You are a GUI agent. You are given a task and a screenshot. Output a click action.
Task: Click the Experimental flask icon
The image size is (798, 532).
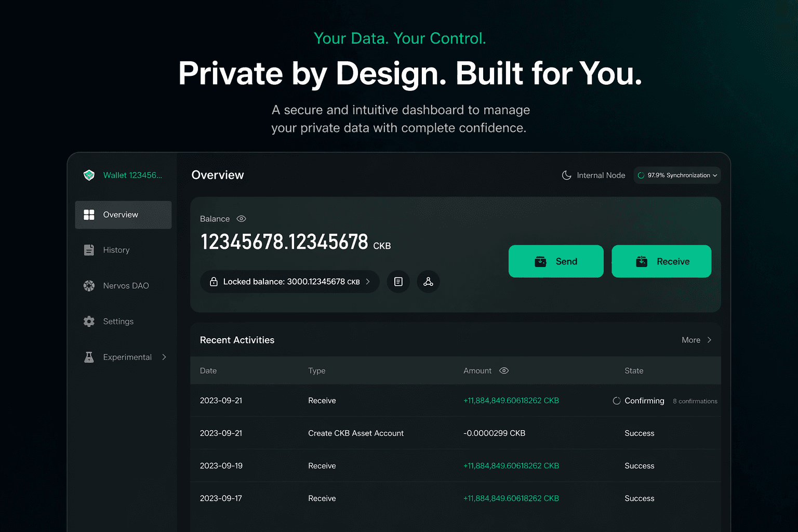click(89, 357)
